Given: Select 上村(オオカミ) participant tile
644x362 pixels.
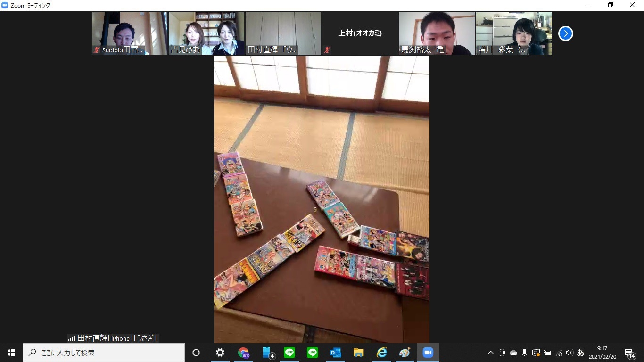Looking at the screenshot, I should [360, 33].
